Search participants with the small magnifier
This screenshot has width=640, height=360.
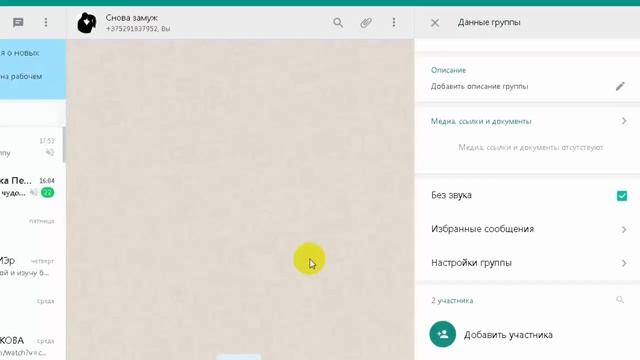coord(620,300)
